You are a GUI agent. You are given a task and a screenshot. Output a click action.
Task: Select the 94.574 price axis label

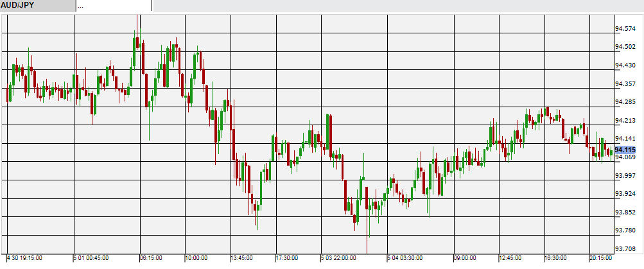click(625, 28)
